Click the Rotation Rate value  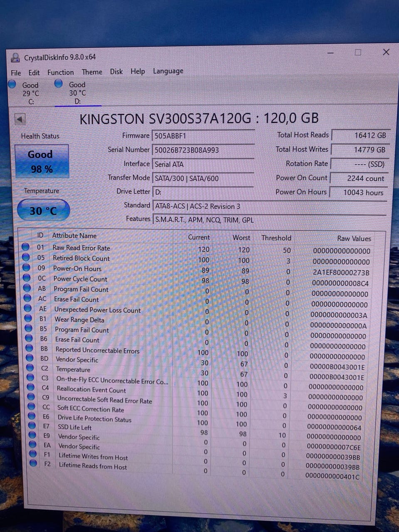[360, 164]
